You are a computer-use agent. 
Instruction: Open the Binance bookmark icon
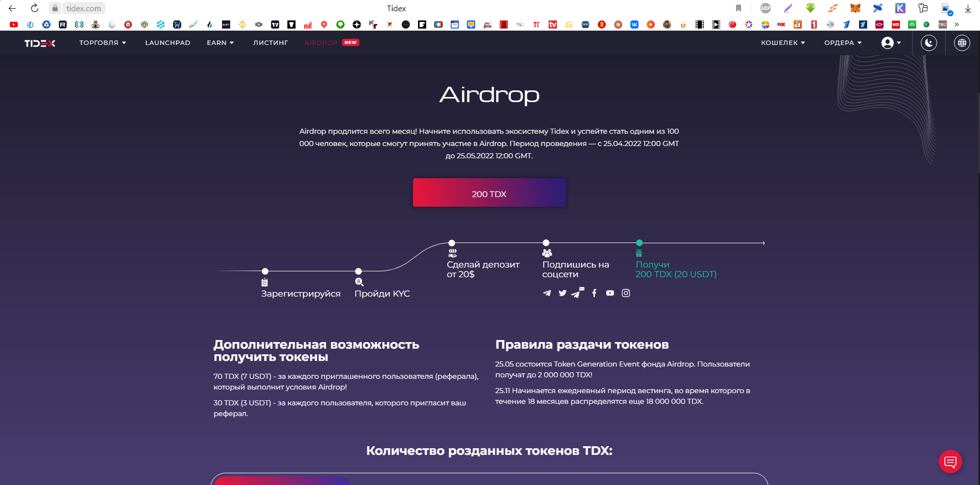pos(242,25)
